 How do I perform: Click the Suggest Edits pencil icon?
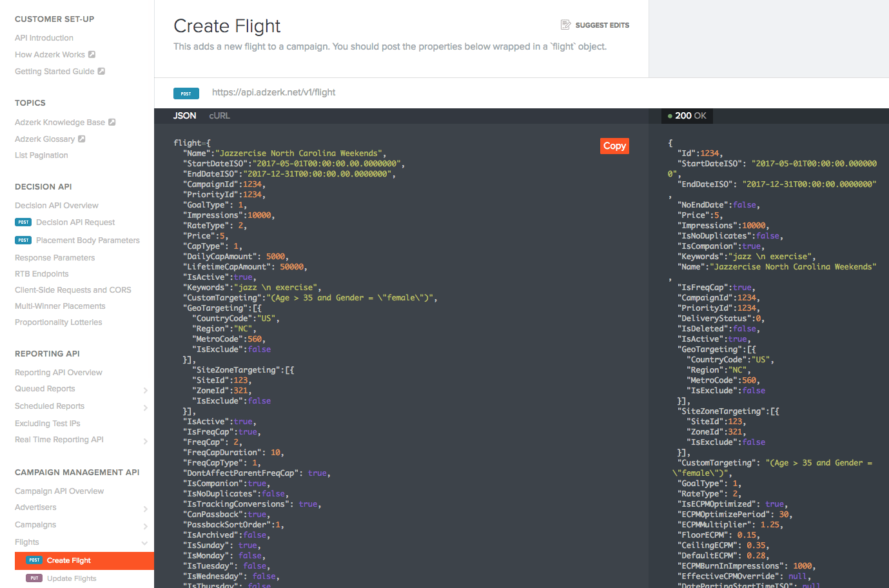tap(565, 25)
